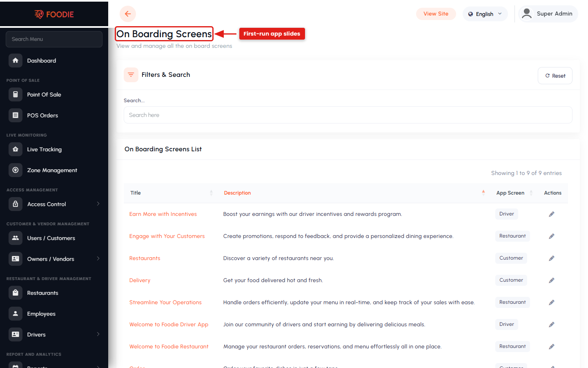Click edit pencil for 'Welcome to Foodie Restaurant'
This screenshot has width=588, height=368.
pyautogui.click(x=552, y=347)
